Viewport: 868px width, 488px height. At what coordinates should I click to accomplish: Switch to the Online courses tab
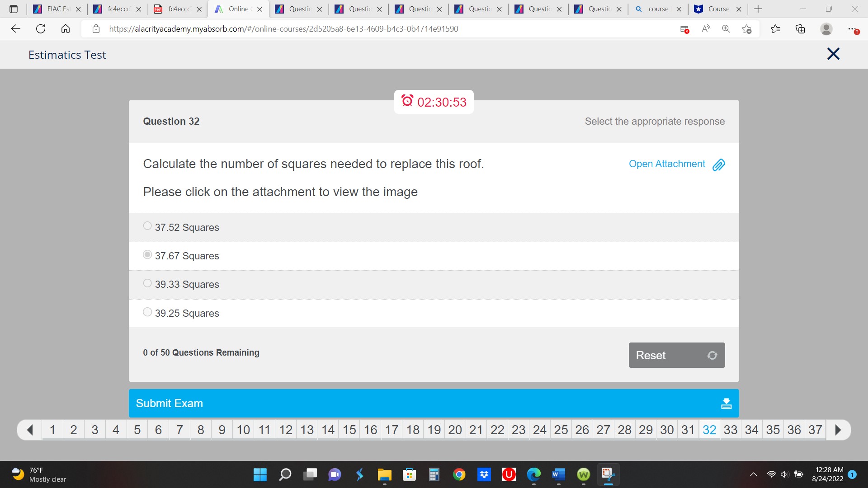click(237, 9)
